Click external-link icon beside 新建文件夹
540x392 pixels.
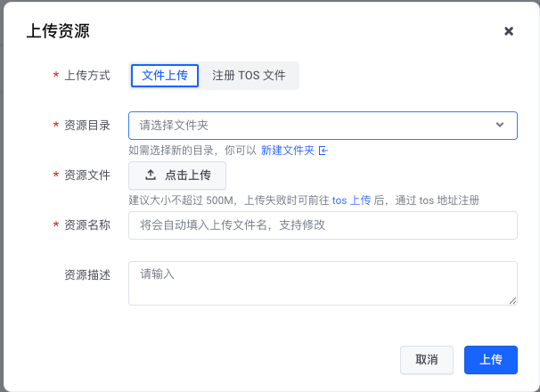click(x=323, y=151)
